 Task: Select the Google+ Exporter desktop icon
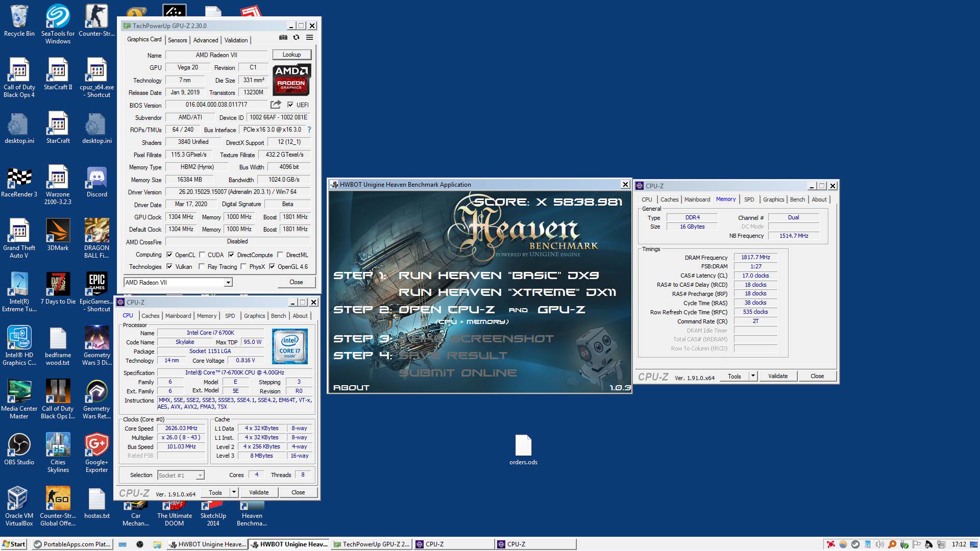pyautogui.click(x=97, y=453)
